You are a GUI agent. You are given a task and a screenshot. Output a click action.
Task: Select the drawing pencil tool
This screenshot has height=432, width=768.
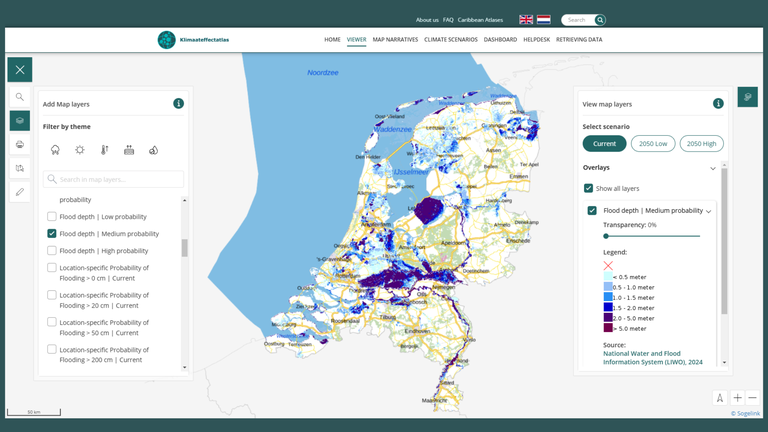click(x=20, y=191)
